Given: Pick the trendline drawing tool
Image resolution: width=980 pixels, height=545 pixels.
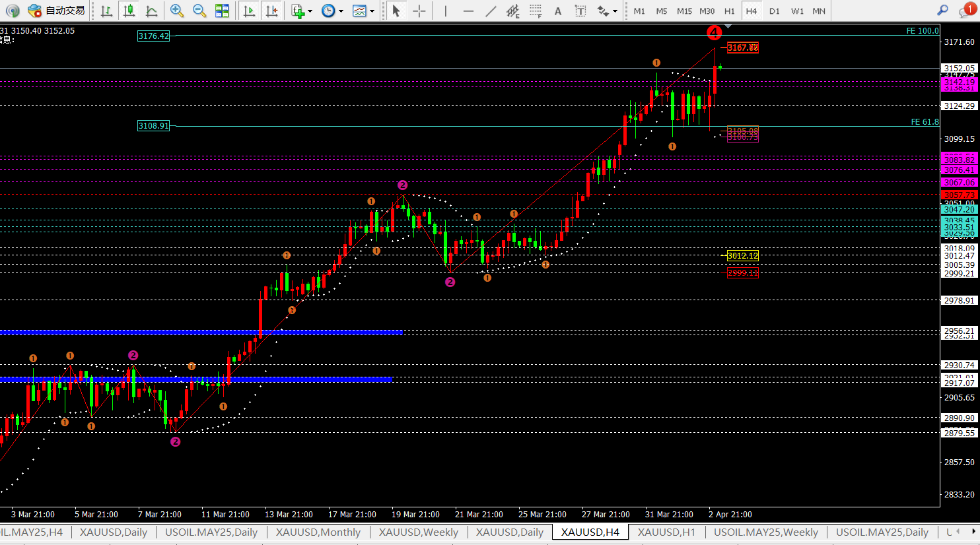Looking at the screenshot, I should tap(491, 11).
